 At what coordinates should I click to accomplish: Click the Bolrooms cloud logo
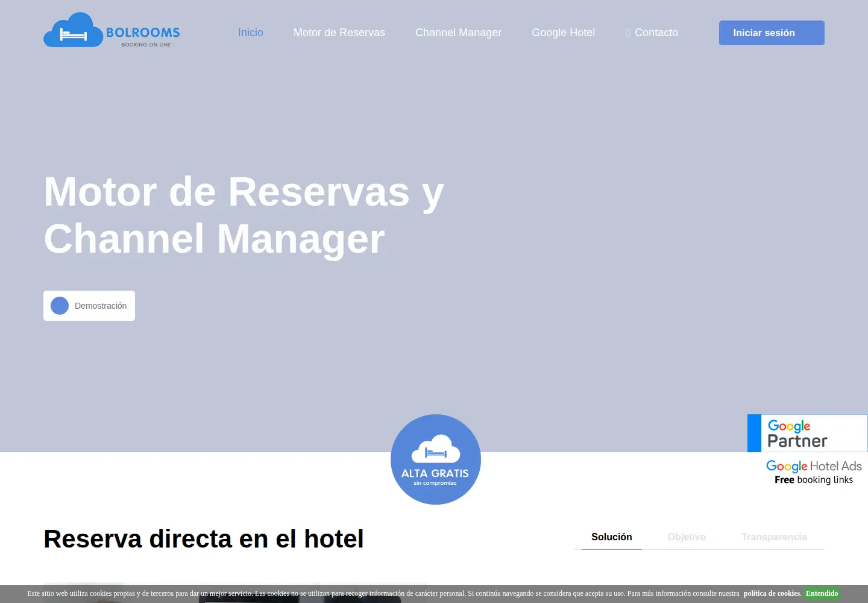112,30
